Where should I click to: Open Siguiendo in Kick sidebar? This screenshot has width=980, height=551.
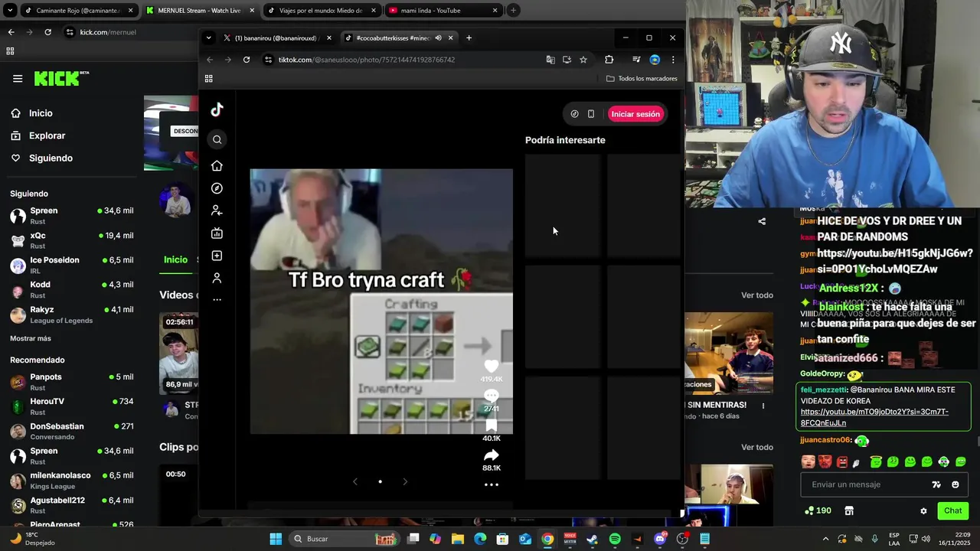click(x=51, y=158)
